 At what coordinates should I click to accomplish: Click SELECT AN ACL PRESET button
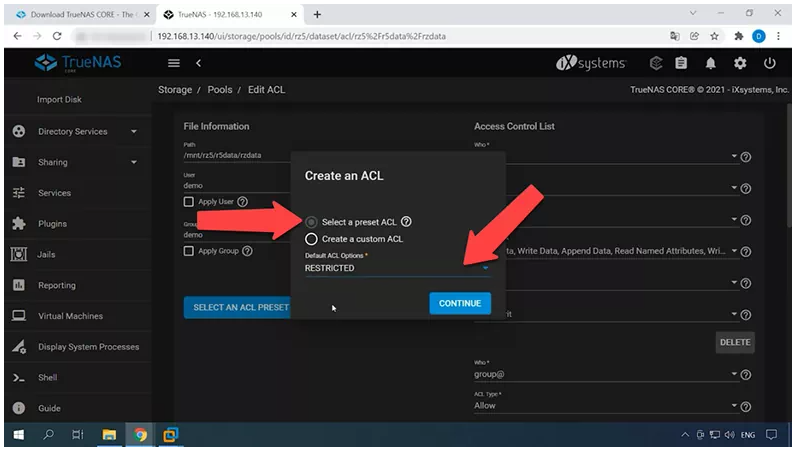(x=238, y=307)
